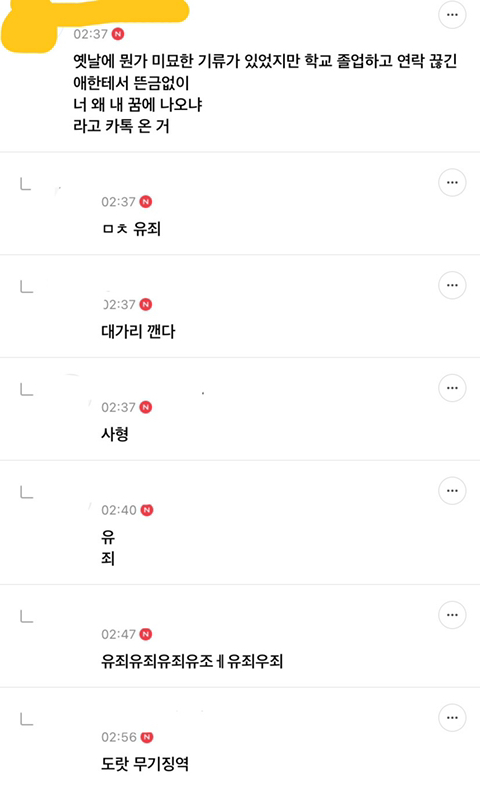Open more options for the ㅁㅊ 유죄 reply
The width and height of the screenshot is (480, 786).
point(452,182)
